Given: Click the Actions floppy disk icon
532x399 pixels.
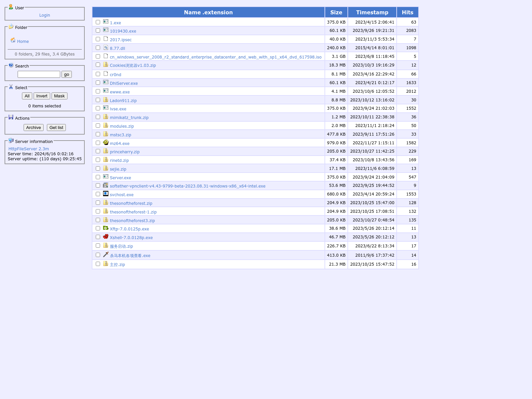Looking at the screenshot, I should point(11,117).
